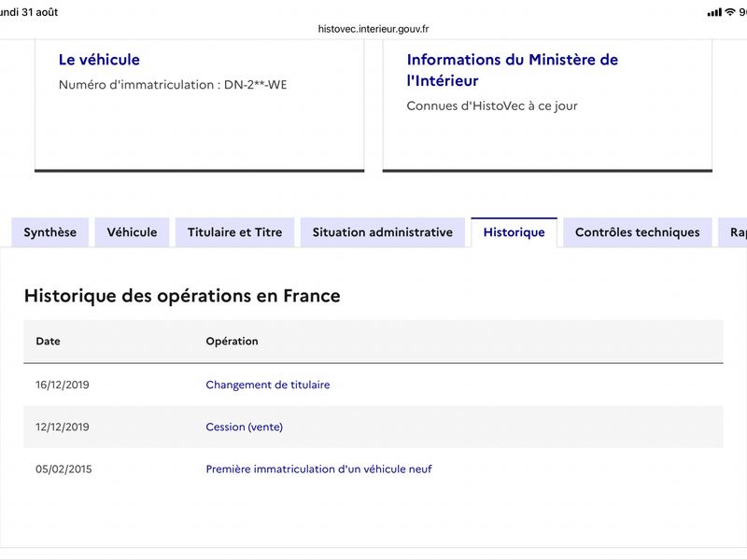Viewport: 747px width, 560px height.
Task: Tap the cellular signal bars icon
Action: (x=714, y=13)
